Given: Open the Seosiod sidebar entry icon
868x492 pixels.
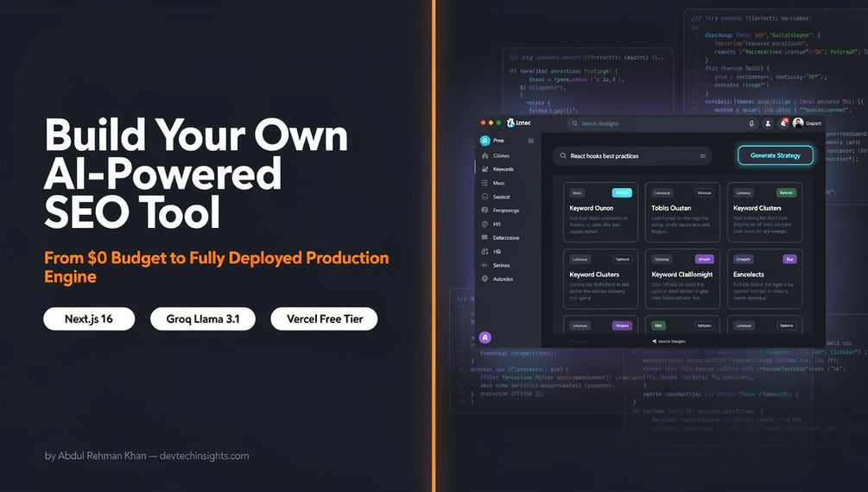Looking at the screenshot, I should coord(485,197).
